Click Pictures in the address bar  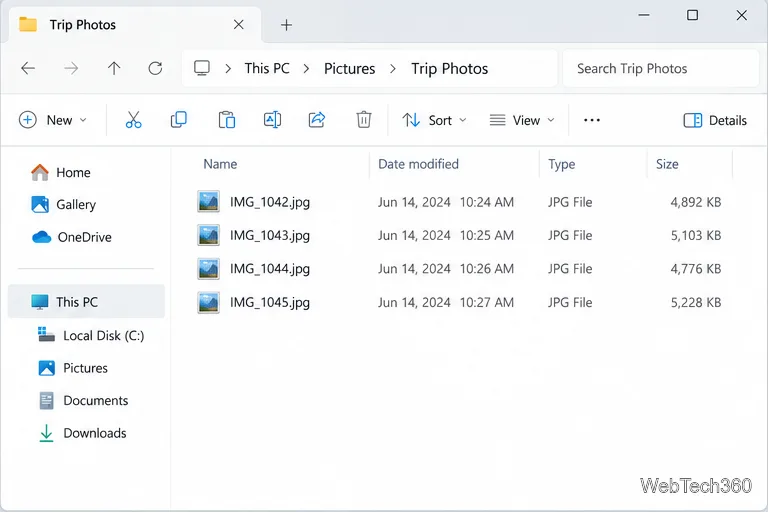(x=350, y=69)
